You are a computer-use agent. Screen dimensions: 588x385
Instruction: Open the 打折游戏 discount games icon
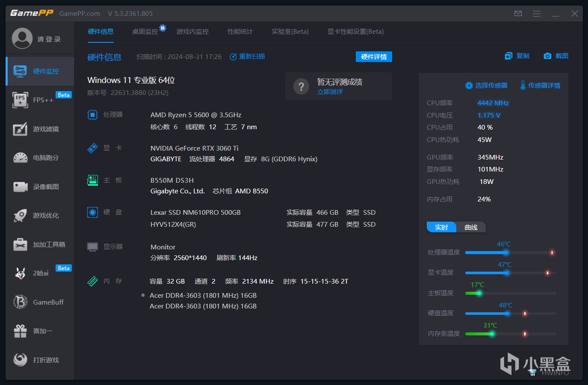point(20,360)
